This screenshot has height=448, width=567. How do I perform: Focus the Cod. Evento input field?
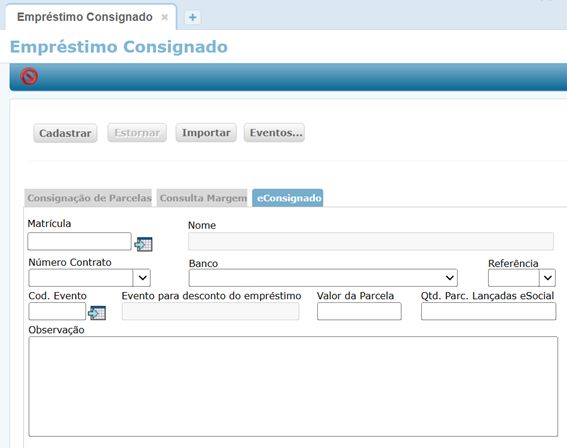[57, 311]
